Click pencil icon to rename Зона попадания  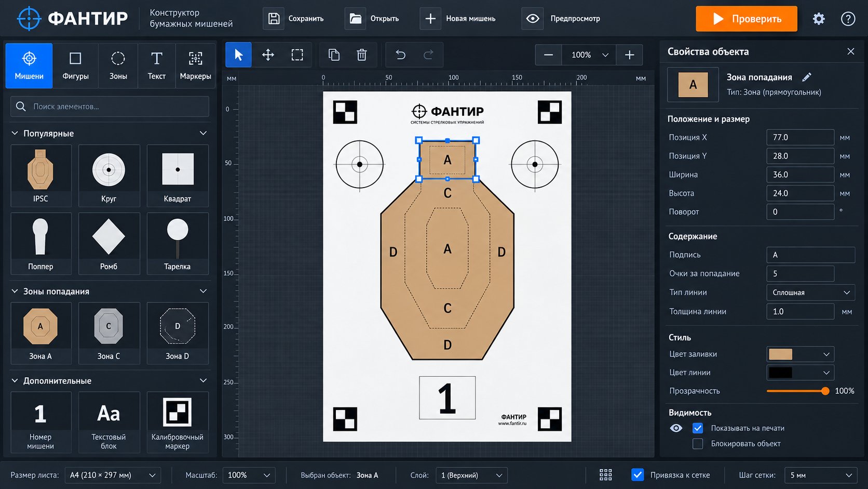coord(806,77)
